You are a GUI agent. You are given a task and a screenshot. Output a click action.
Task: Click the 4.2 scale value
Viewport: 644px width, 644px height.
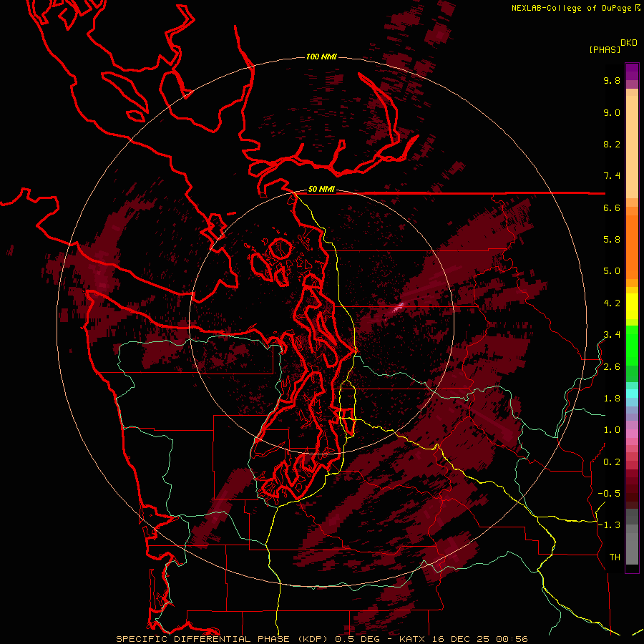point(612,303)
